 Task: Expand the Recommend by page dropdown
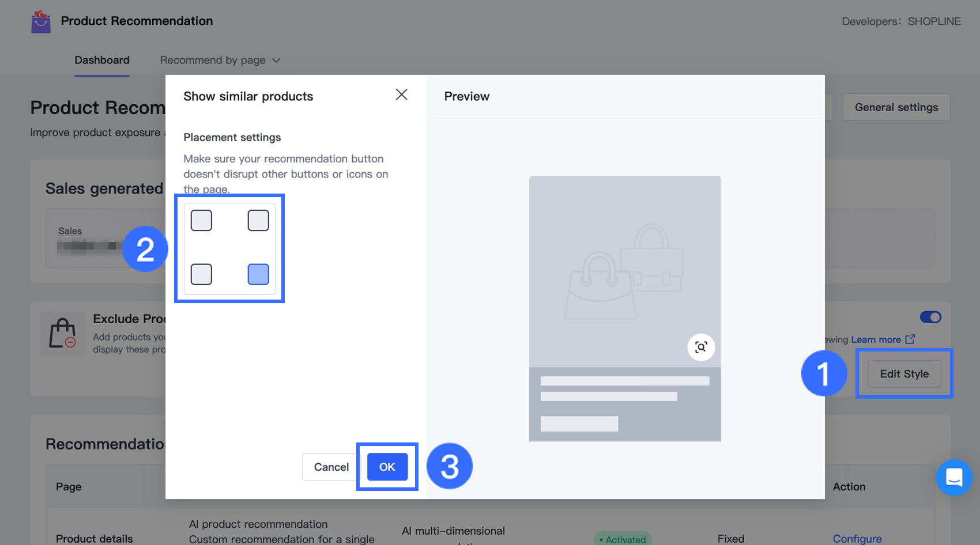220,60
